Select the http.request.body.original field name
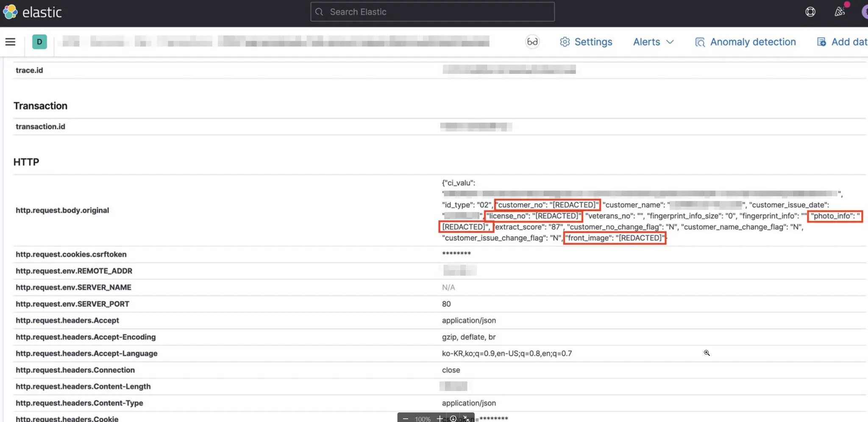This screenshot has width=868, height=422. 62,210
